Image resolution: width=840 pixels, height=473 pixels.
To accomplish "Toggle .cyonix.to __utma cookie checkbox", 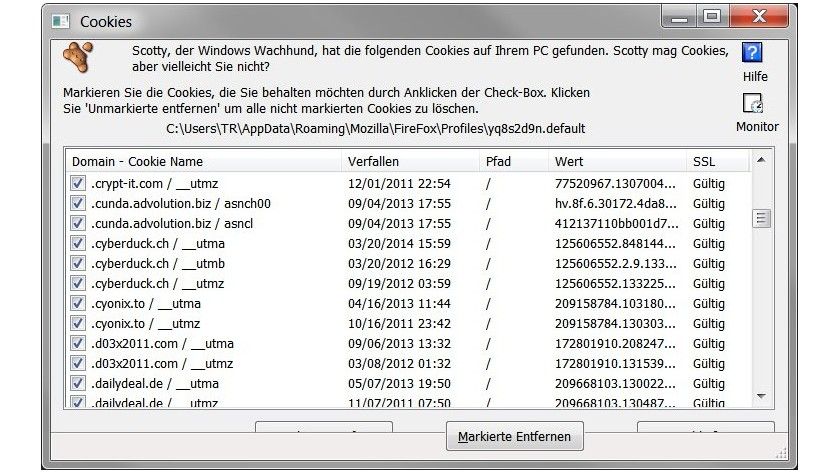I will [x=78, y=303].
